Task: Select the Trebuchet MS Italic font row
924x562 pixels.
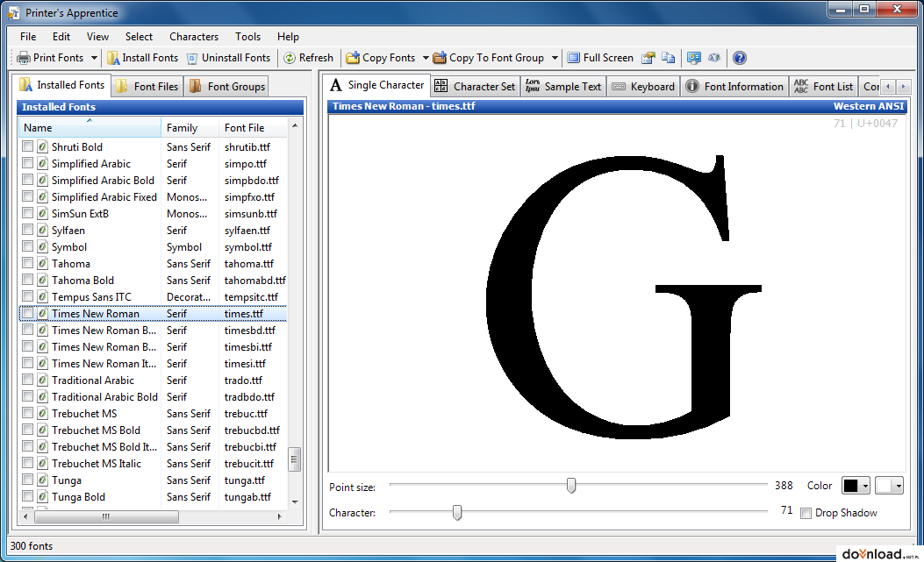Action: tap(154, 464)
